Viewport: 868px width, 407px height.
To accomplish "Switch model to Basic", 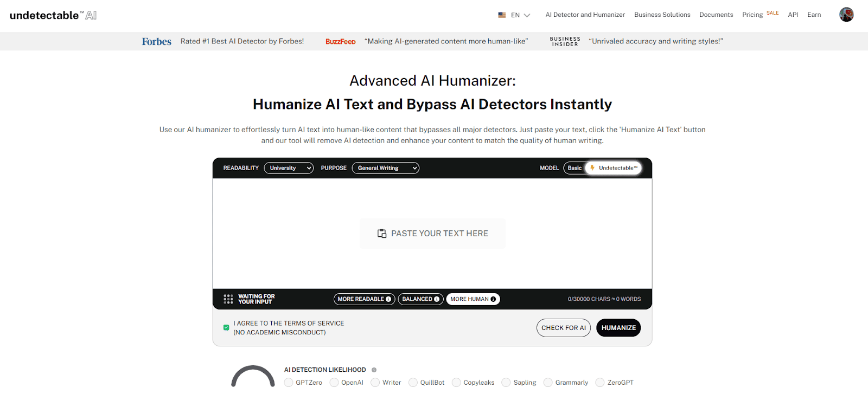I will pos(575,168).
